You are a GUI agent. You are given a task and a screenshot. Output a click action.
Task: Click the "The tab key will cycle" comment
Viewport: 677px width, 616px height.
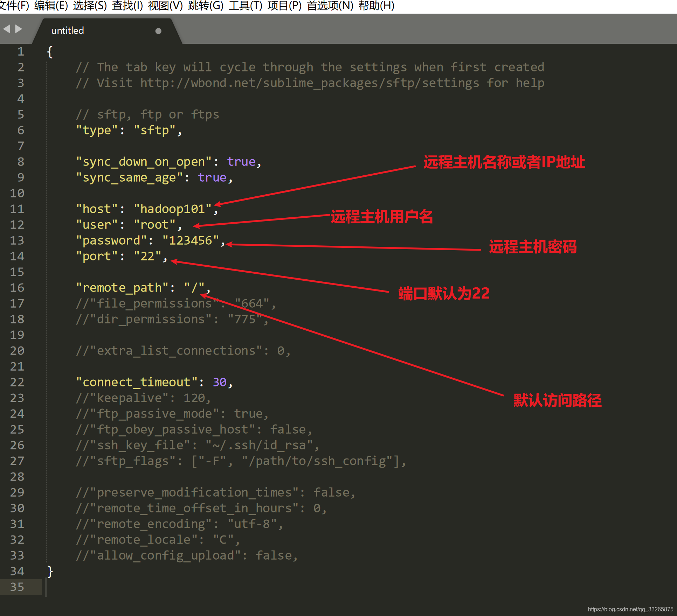pyautogui.click(x=310, y=67)
